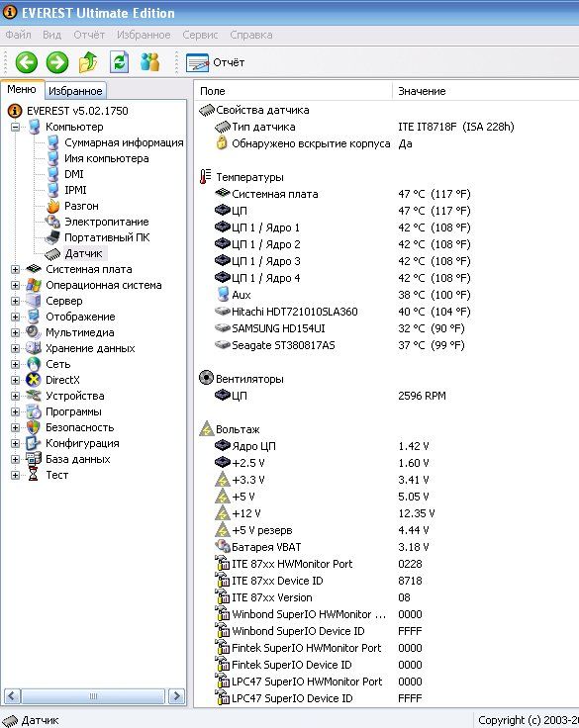
Task: Click the Температуры thermometer icon
Action: 205,176
